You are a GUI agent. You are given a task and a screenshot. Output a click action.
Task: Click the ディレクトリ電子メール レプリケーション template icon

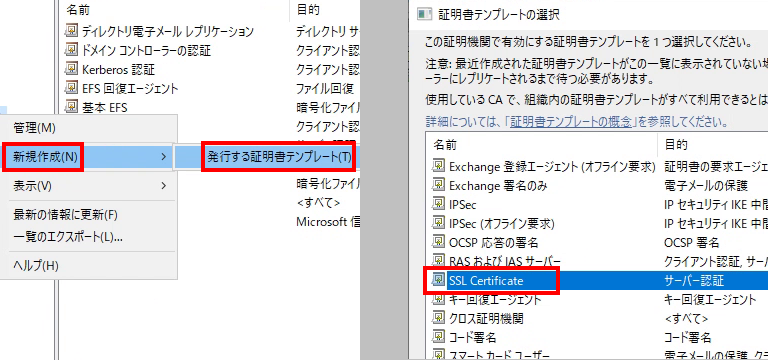(72, 31)
